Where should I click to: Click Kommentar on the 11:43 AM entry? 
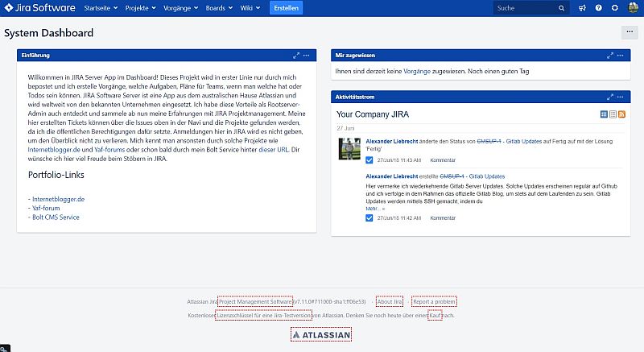point(443,160)
